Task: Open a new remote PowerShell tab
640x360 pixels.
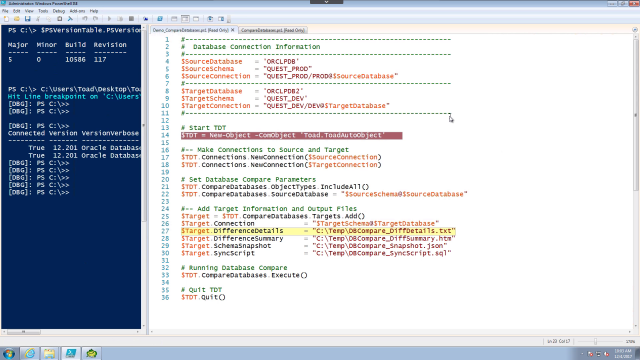Action: coord(146,19)
